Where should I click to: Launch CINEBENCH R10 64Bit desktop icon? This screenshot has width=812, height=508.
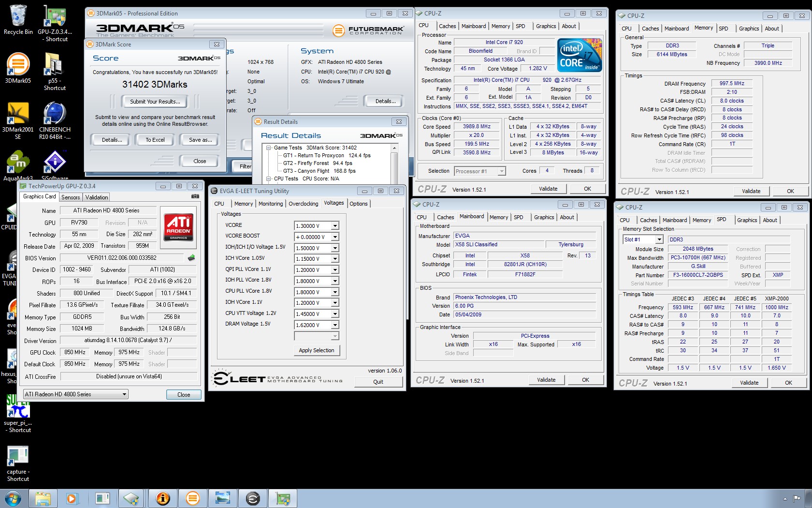(x=55, y=121)
